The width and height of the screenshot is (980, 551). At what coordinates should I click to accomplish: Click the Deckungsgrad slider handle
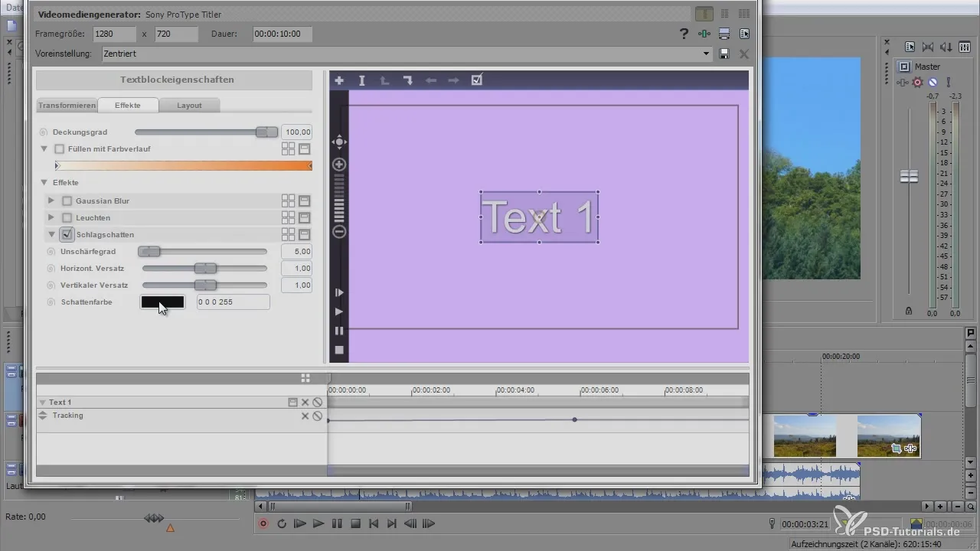266,132
